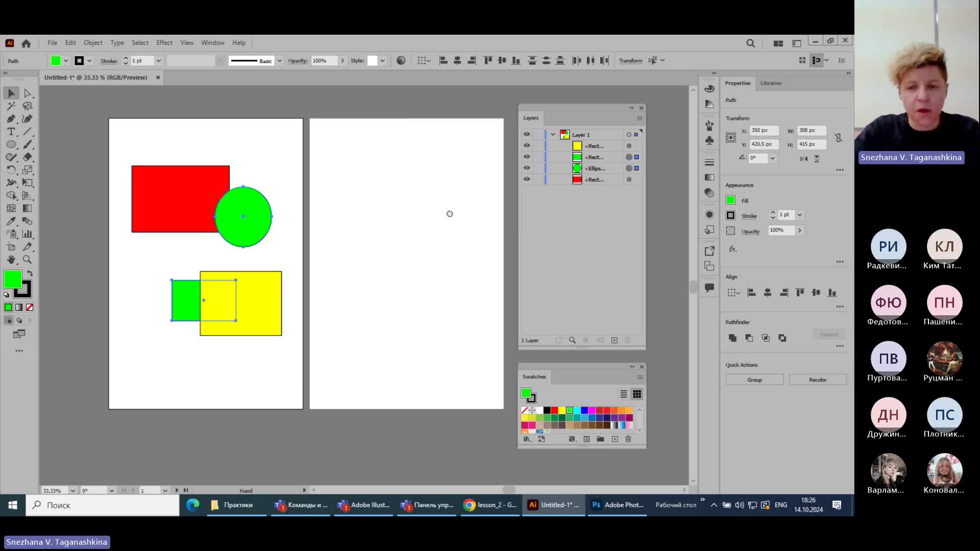Image resolution: width=980 pixels, height=551 pixels.
Task: Open the Object menu
Action: [93, 43]
